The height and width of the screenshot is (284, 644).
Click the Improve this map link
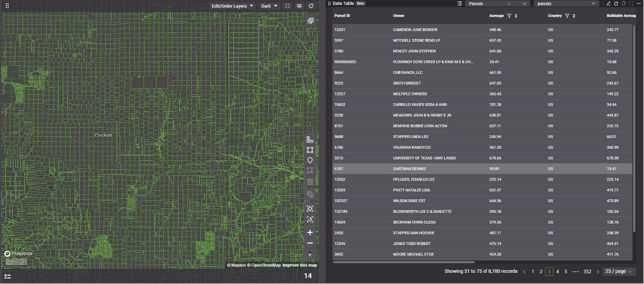pyautogui.click(x=300, y=265)
